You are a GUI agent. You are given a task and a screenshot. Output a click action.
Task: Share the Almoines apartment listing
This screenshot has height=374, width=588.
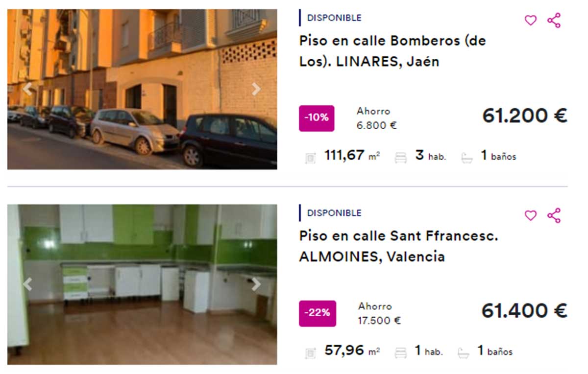[x=554, y=216]
